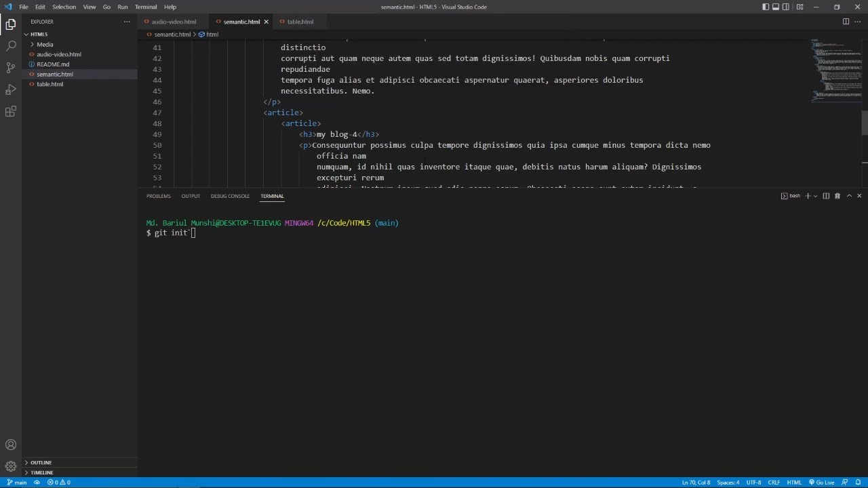
Task: Open the Accounts menu icon
Action: [11, 445]
